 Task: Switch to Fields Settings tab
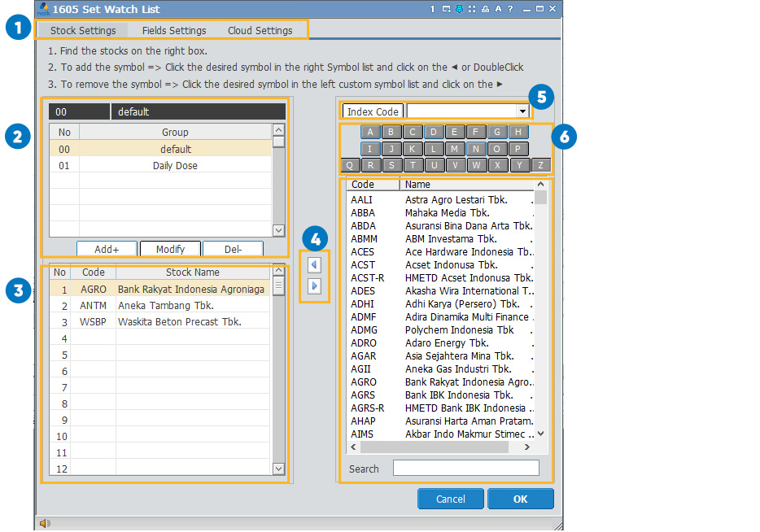click(174, 31)
